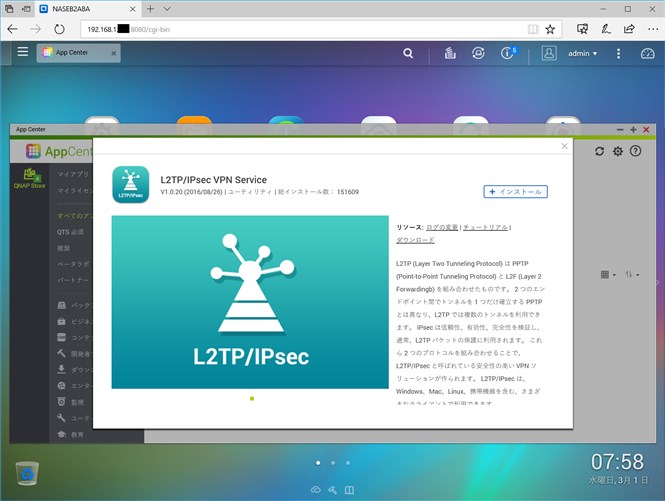Go to third desktop page dot

coord(348,463)
